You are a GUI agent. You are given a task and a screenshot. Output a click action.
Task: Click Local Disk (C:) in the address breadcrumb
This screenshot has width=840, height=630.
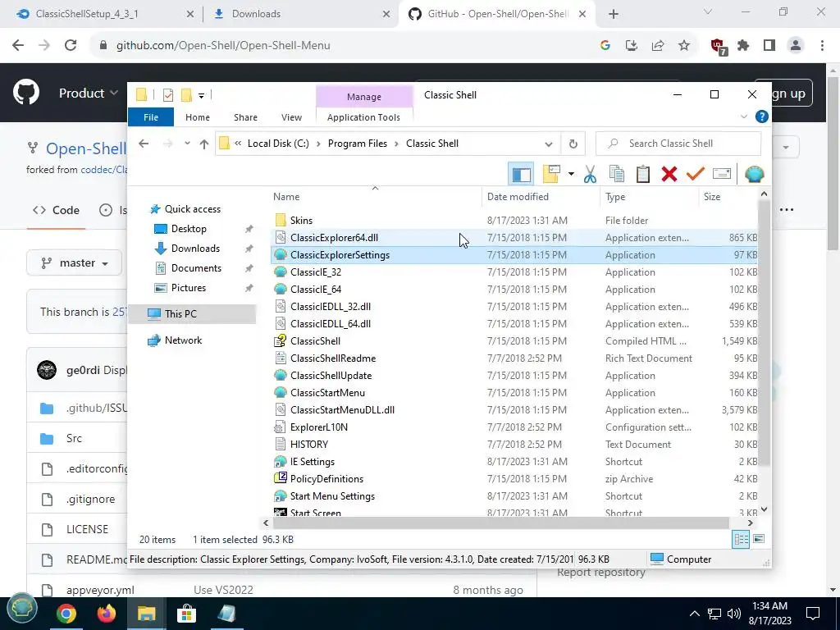pyautogui.click(x=278, y=144)
